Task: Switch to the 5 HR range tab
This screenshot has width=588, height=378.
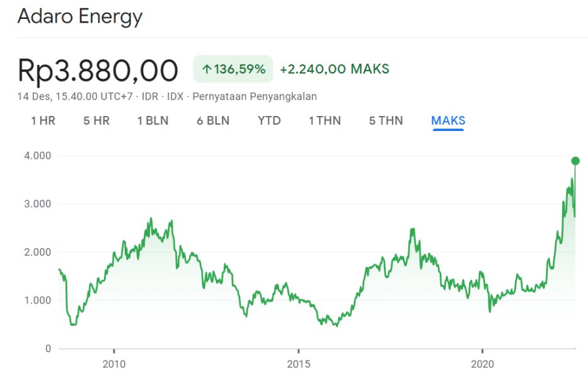Action: click(x=96, y=120)
